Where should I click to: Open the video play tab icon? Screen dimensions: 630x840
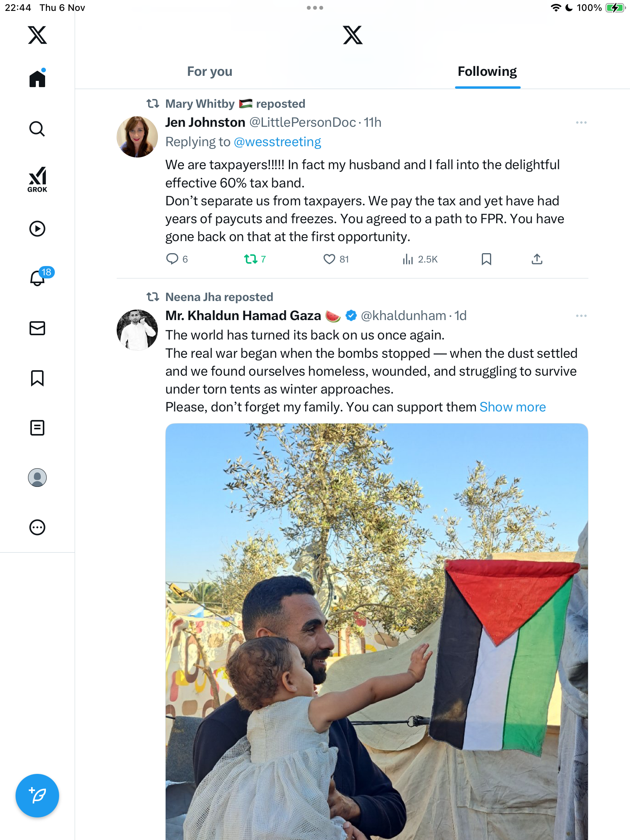(x=37, y=229)
